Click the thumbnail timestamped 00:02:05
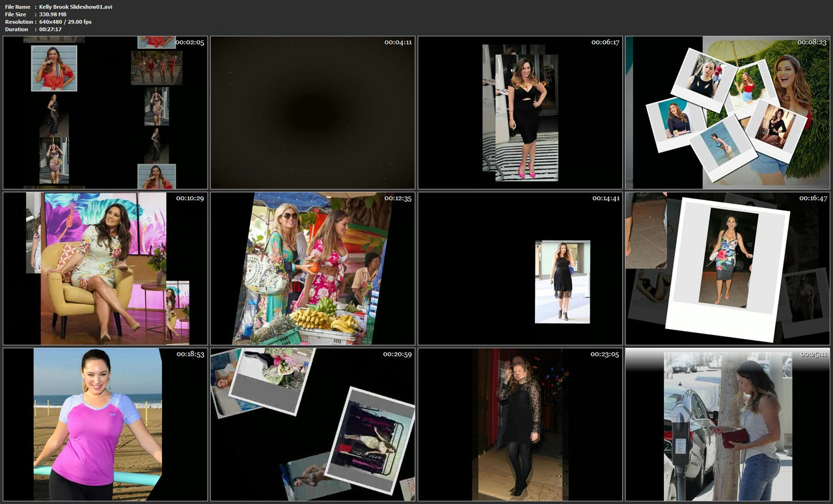This screenshot has height=504, width=833. tap(105, 113)
